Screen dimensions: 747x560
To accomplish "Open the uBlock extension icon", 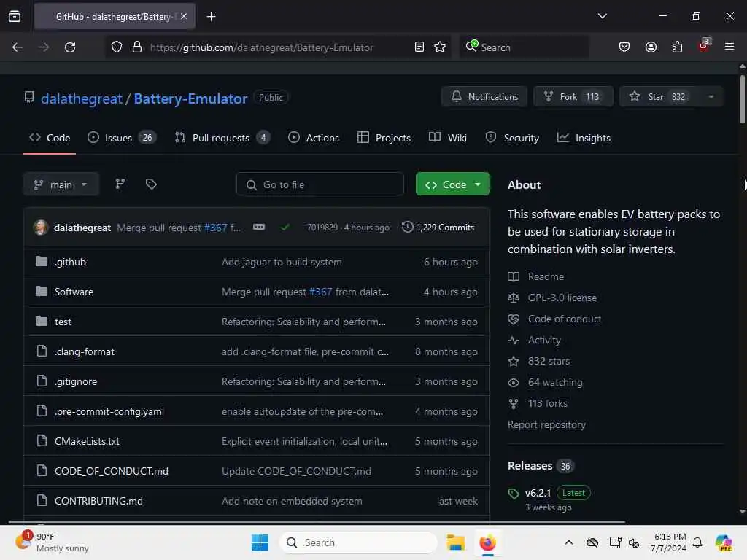I will [704, 46].
